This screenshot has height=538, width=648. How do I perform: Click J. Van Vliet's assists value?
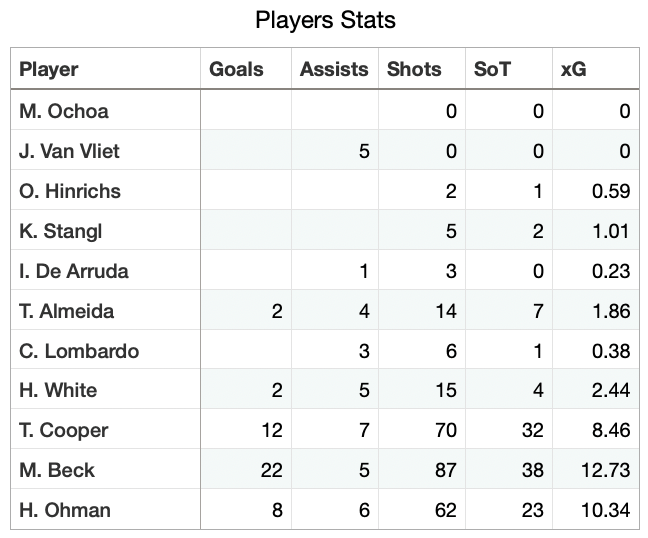[x=364, y=151]
